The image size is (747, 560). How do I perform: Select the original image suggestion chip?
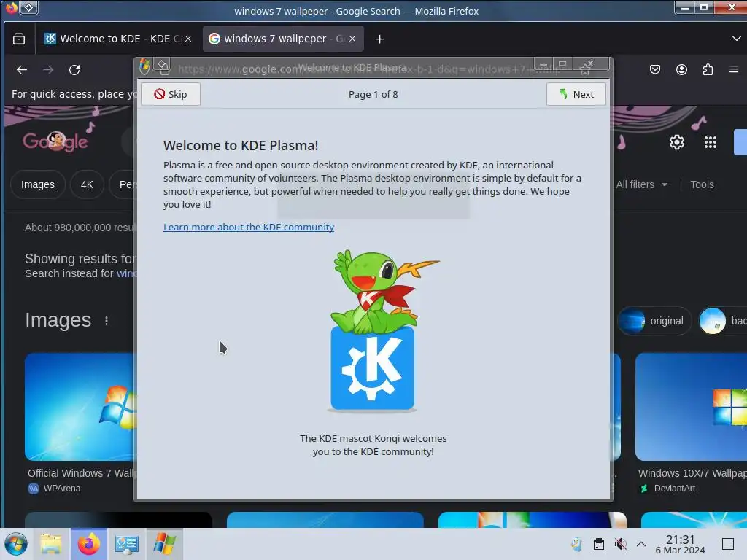click(x=654, y=321)
